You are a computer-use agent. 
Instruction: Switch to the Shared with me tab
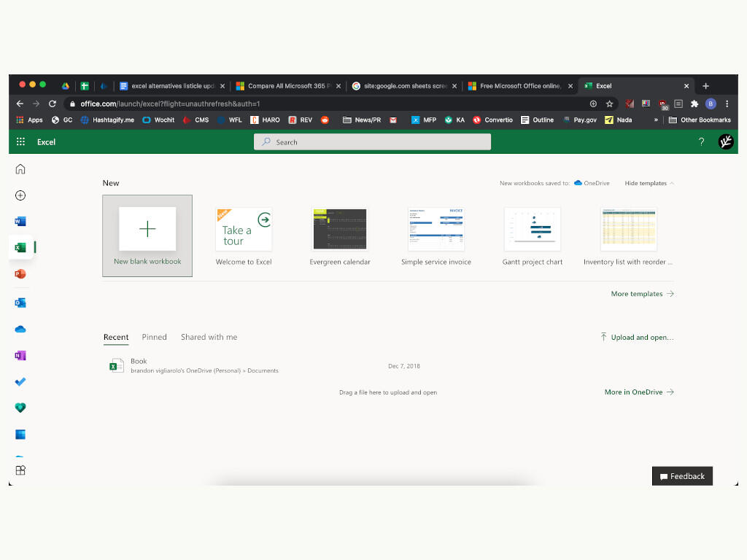click(209, 337)
